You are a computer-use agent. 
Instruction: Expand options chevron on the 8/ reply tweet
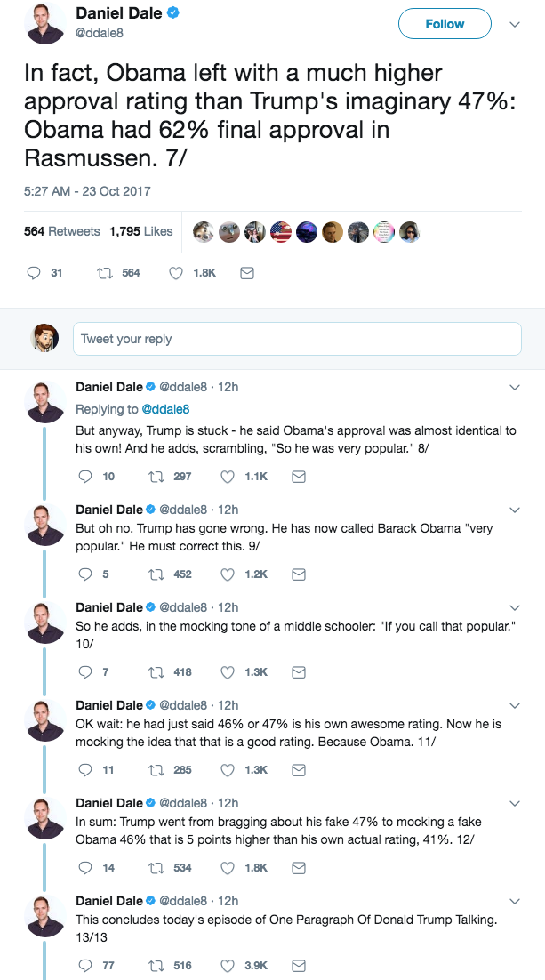pyautogui.click(x=514, y=387)
